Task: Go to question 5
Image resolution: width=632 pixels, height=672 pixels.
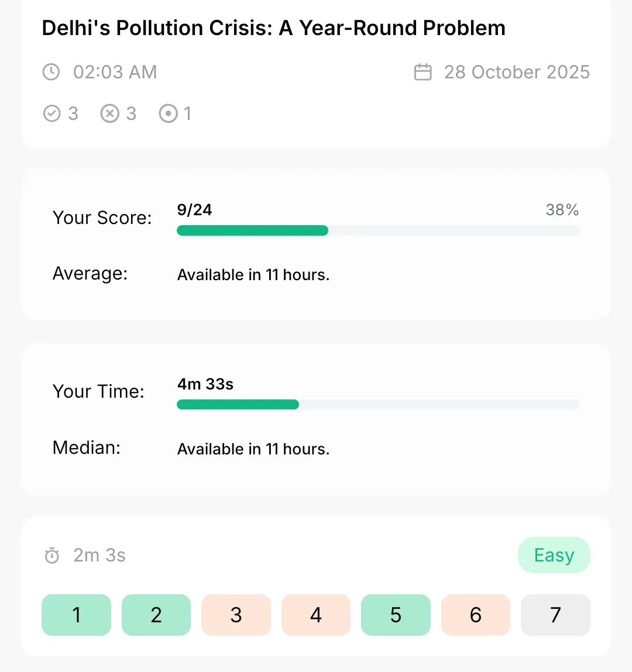Action: coord(396,615)
